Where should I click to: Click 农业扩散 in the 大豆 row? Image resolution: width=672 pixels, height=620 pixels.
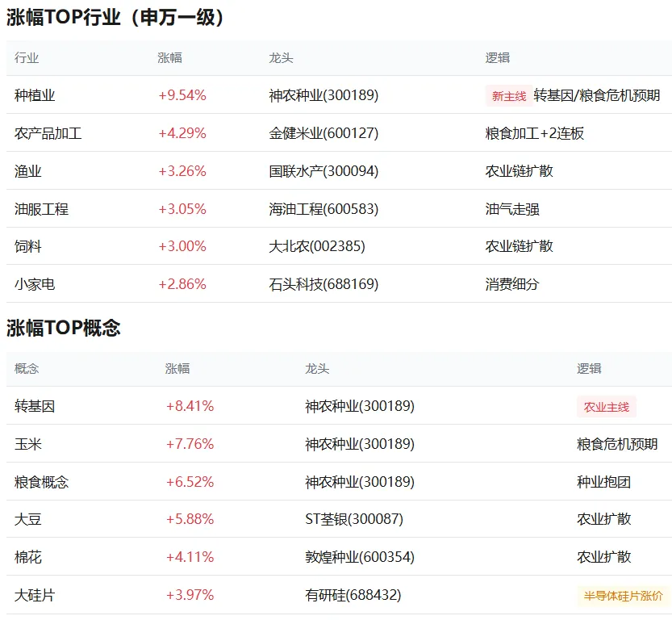[604, 519]
